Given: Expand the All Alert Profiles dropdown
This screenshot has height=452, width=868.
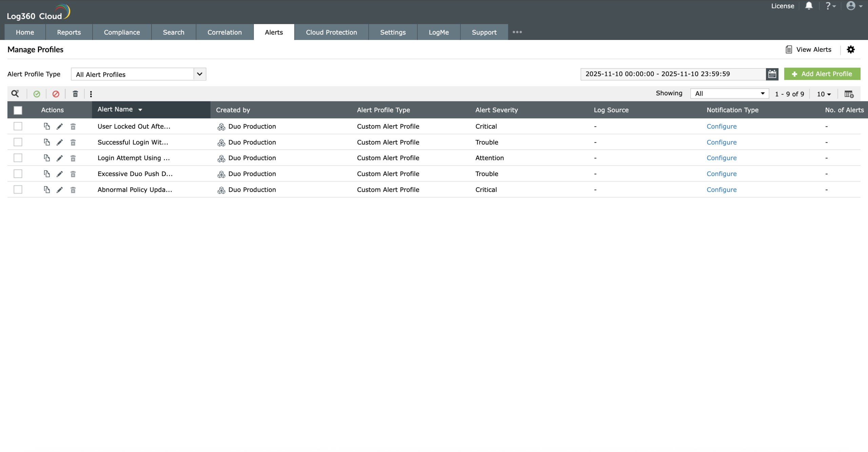Looking at the screenshot, I should click(200, 74).
